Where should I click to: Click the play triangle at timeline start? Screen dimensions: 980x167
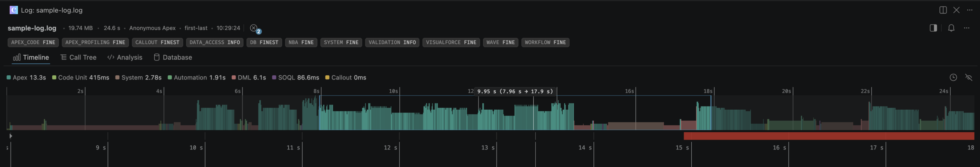tap(11, 136)
